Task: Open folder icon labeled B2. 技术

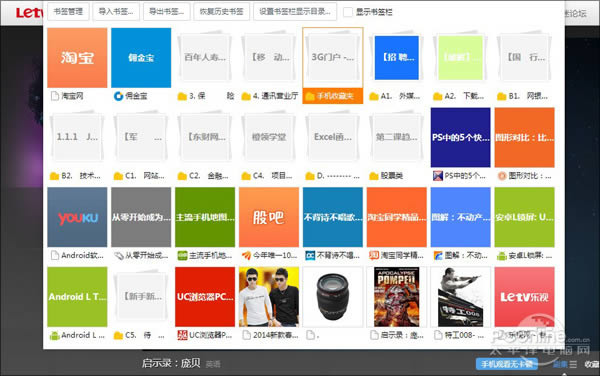Action: coord(54,176)
